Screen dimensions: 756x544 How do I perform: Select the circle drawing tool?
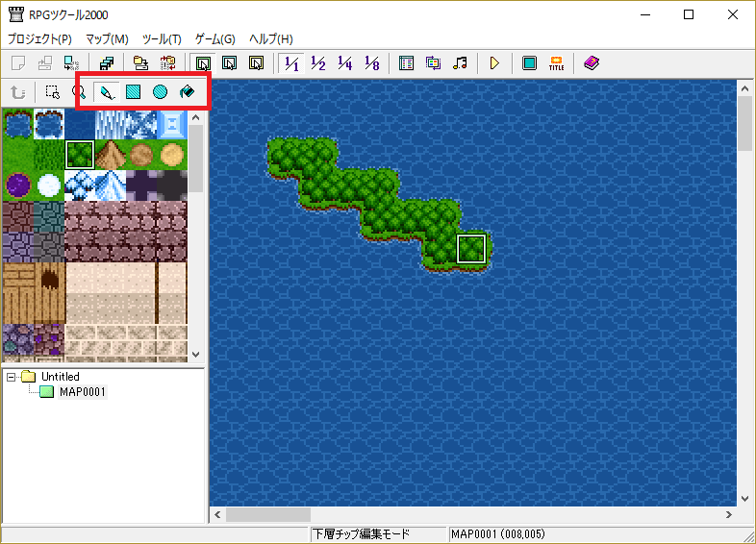click(161, 92)
